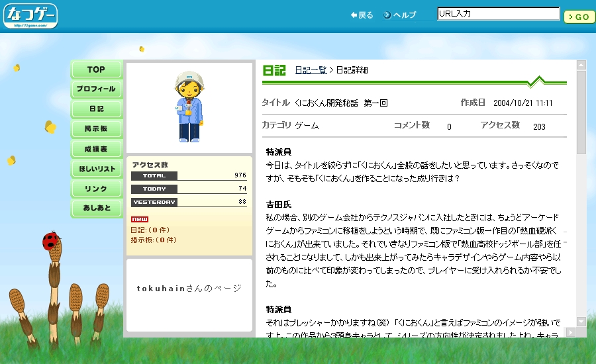This screenshot has width=596, height=364.
Task: Click the red new badge
Action: coord(140,219)
